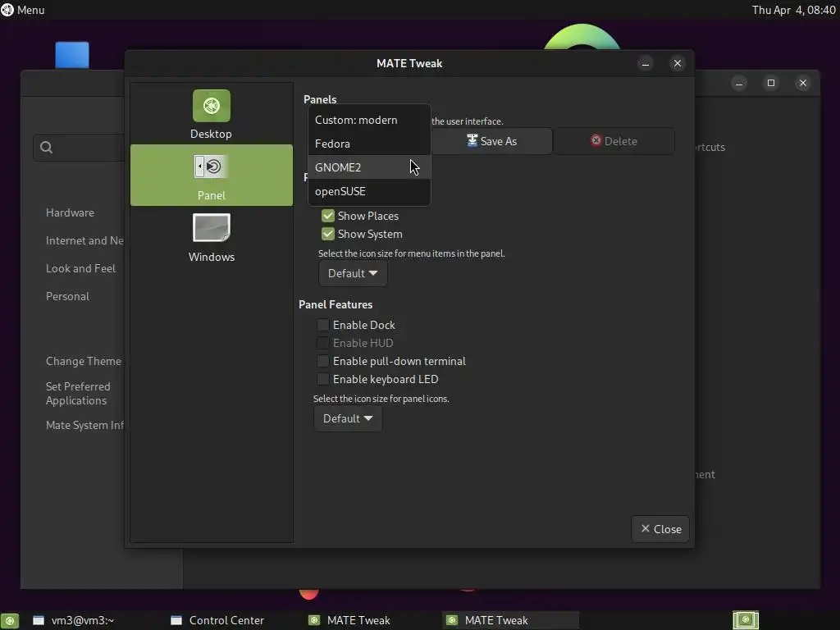This screenshot has width=840, height=630.
Task: Close the MATE Tweak window via X
Action: tap(677, 63)
